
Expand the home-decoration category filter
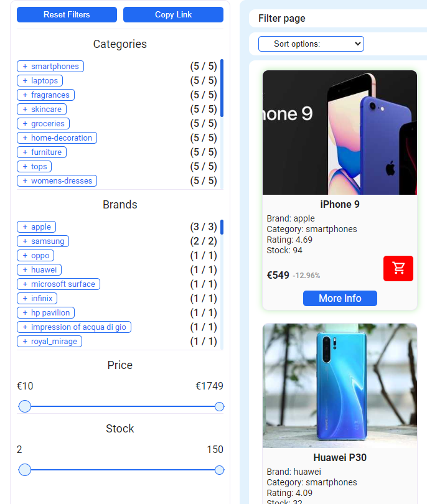tap(57, 138)
